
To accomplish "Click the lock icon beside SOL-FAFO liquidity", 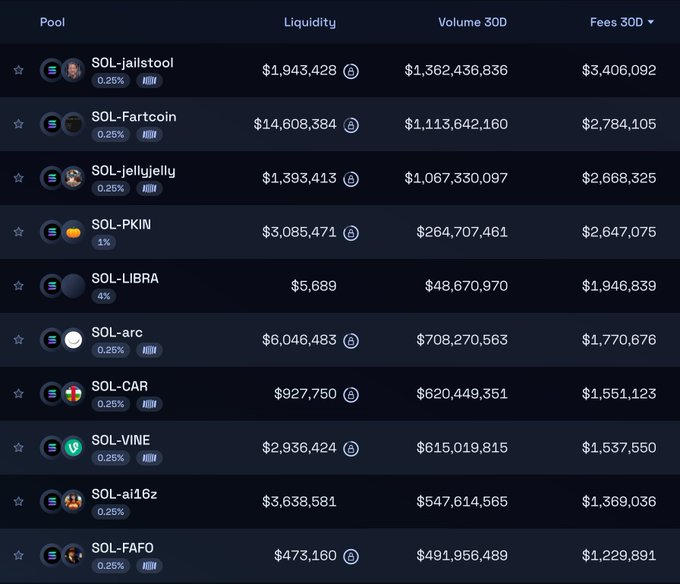I will (351, 556).
